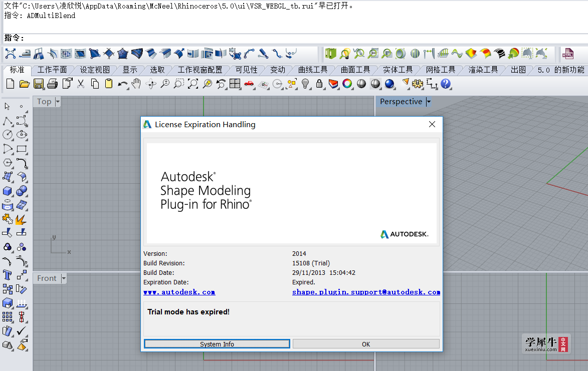Click the Rectangular Array grid icon

[8, 317]
